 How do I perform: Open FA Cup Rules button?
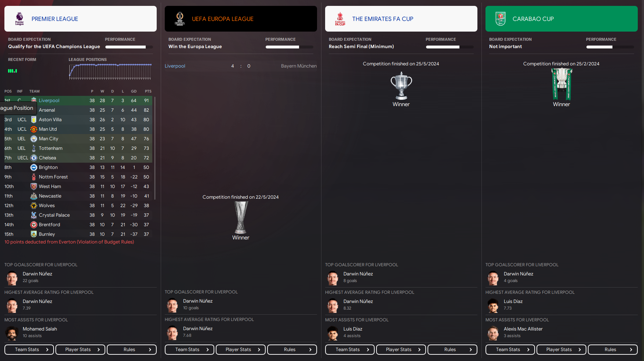tap(452, 350)
